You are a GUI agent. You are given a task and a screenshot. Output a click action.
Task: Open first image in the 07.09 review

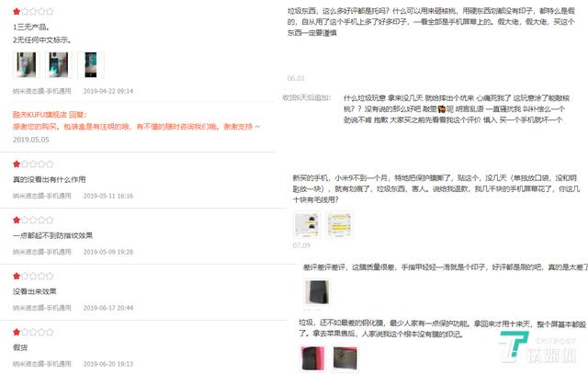pos(307,225)
